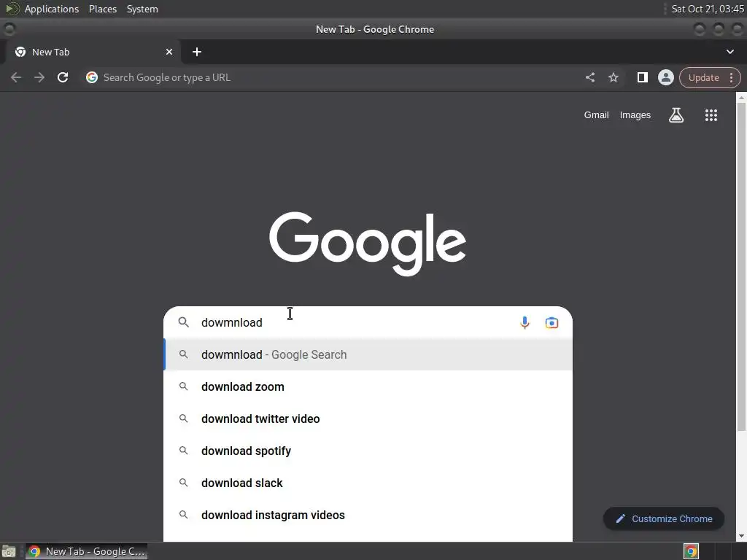Choose 'download twitter video' suggestion

pos(368,419)
